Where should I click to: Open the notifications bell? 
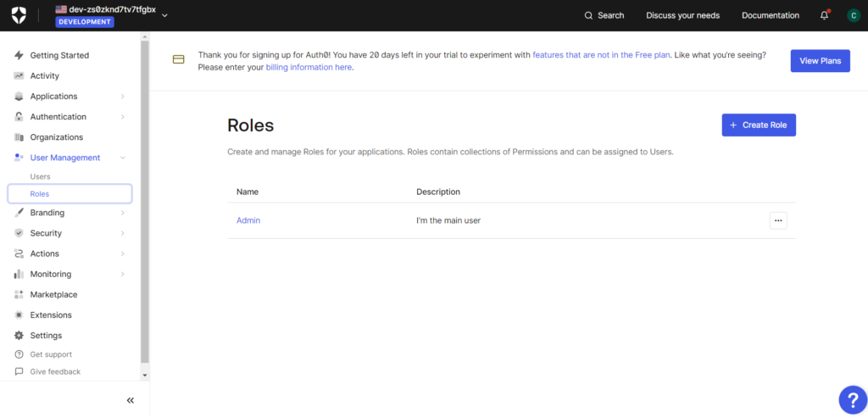[x=824, y=15]
